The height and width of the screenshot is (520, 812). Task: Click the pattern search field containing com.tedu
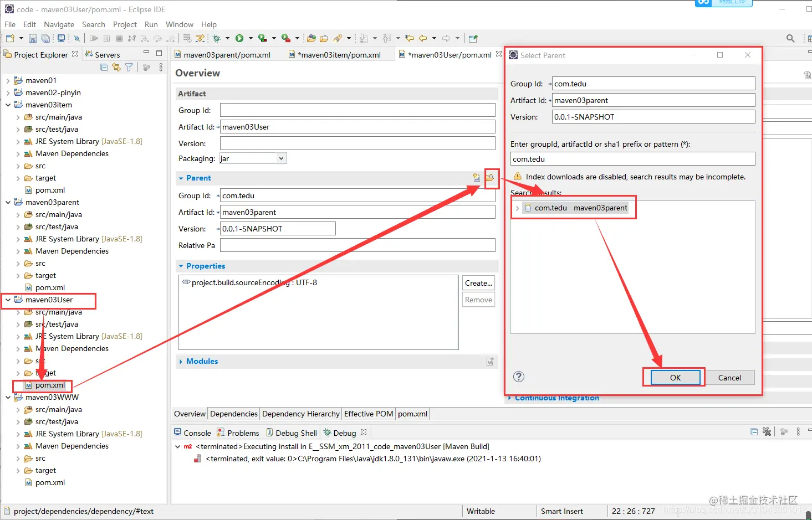[x=632, y=159]
